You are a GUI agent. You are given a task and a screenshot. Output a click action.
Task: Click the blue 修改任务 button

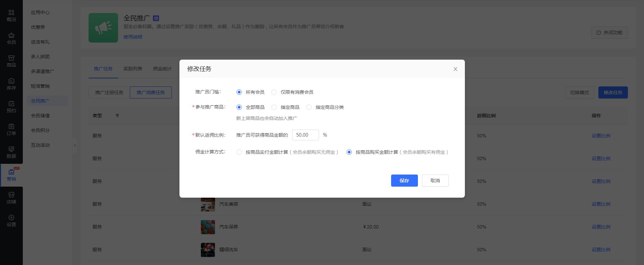click(x=613, y=92)
